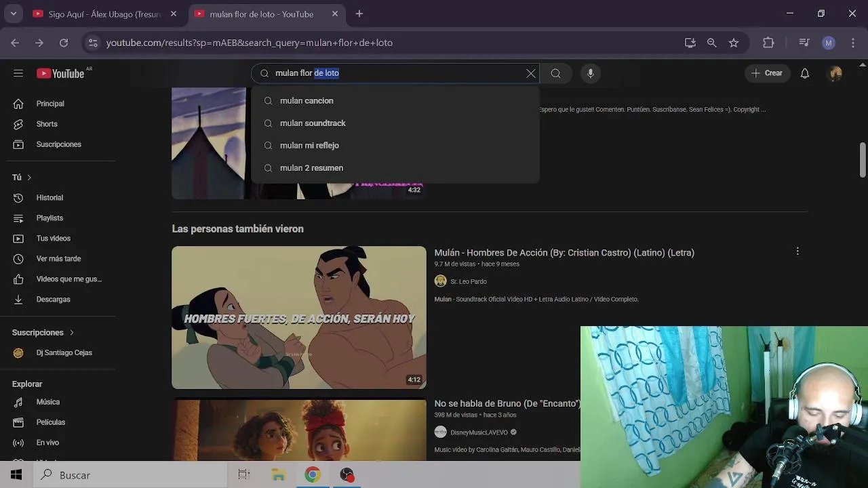This screenshot has height=488, width=868.
Task: Open Chrome from the taskbar
Action: coord(313,475)
